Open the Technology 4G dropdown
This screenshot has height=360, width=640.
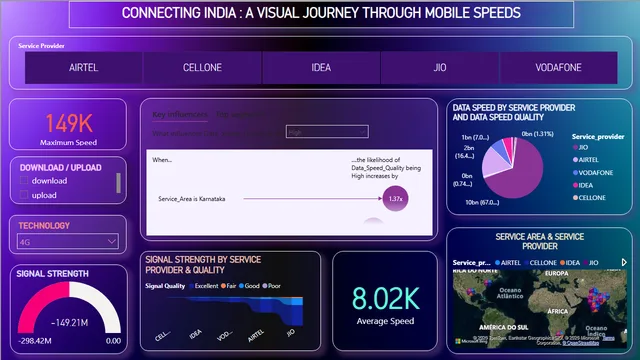point(68,242)
